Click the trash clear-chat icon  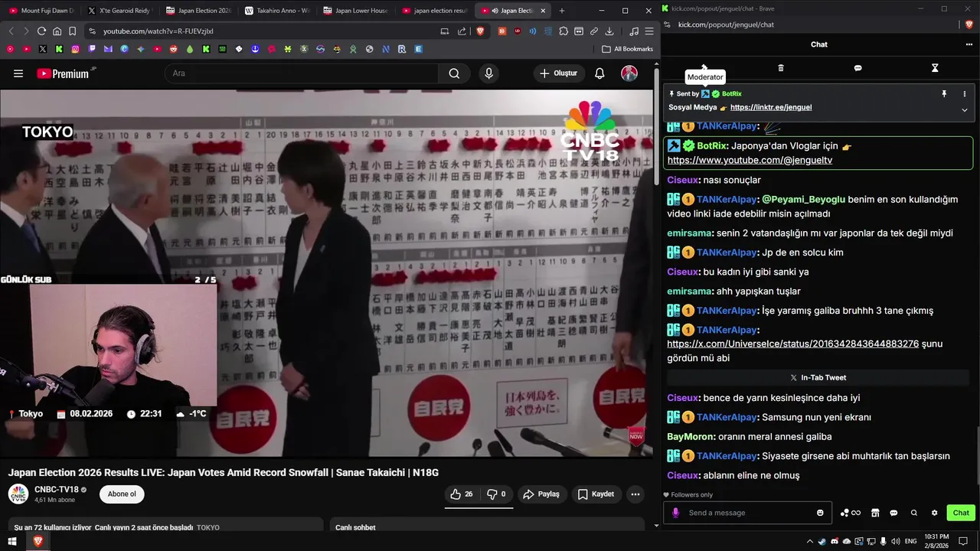(781, 68)
